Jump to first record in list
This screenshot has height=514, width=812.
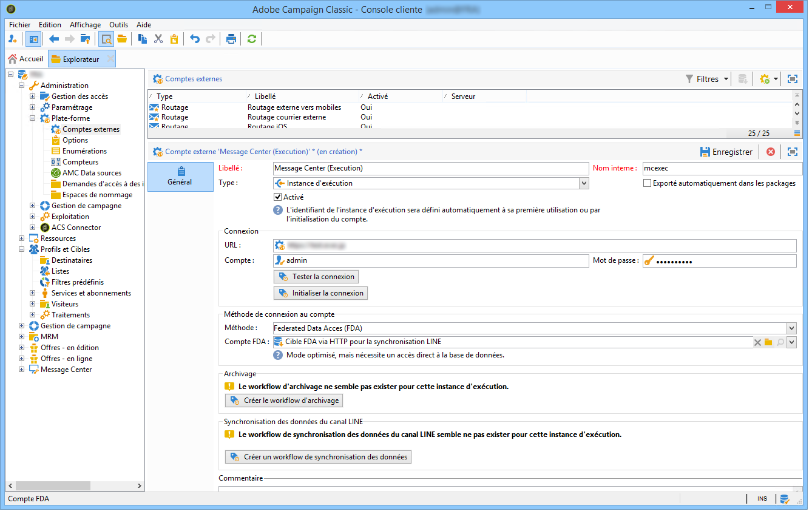797,96
